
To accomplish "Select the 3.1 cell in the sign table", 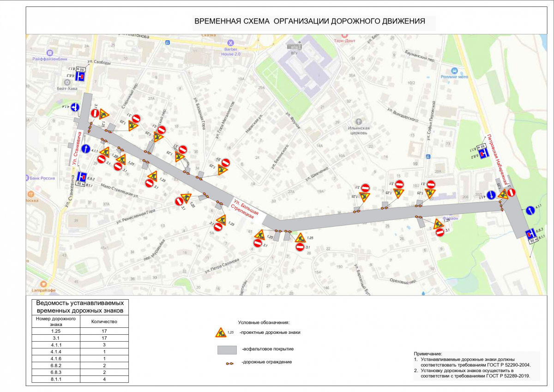I will [x=56, y=338].
